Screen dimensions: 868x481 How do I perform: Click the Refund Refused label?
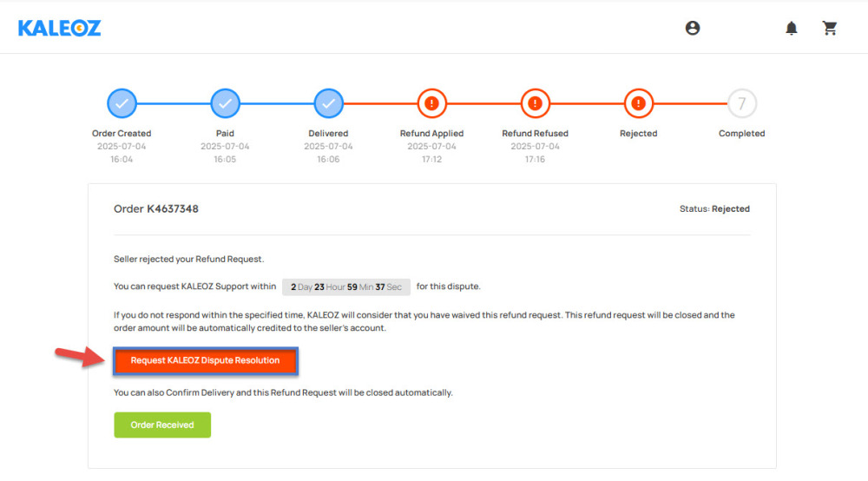(x=535, y=134)
